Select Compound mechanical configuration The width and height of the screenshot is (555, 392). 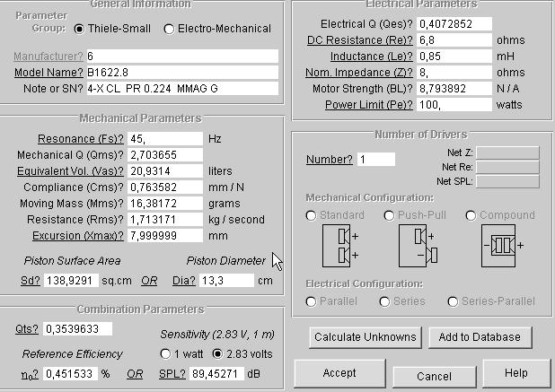click(x=471, y=215)
